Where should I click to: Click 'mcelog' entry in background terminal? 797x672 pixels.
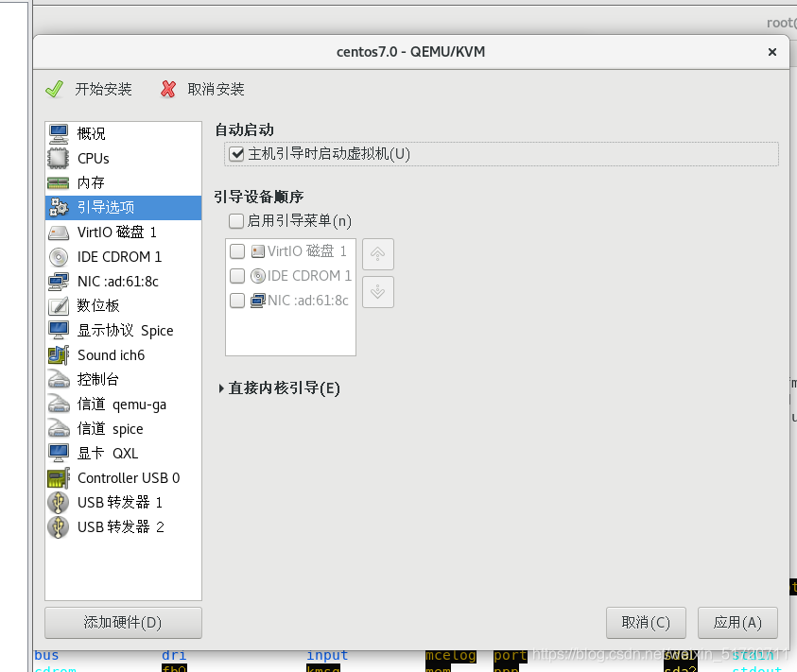(451, 655)
